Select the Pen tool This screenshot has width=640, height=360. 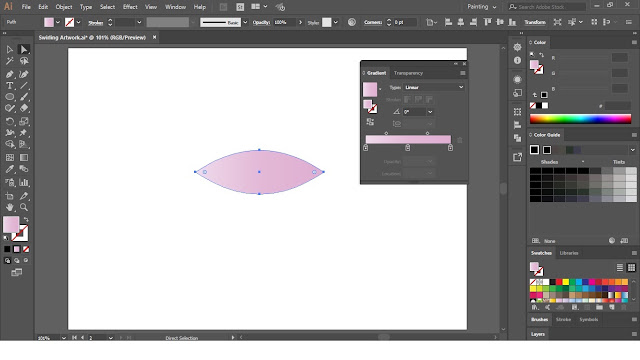9,74
